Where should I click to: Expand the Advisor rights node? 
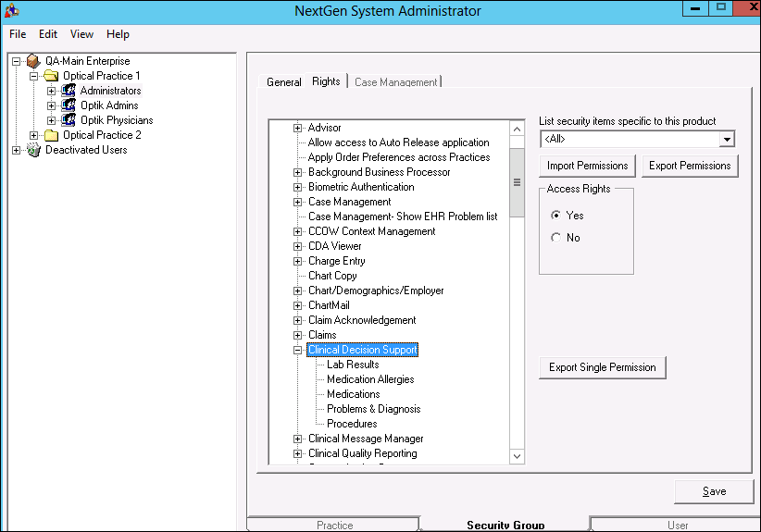pyautogui.click(x=297, y=128)
